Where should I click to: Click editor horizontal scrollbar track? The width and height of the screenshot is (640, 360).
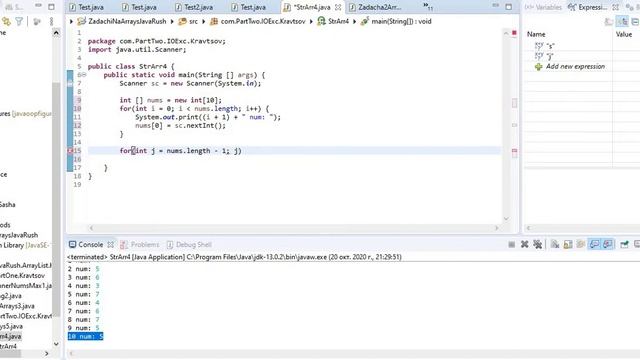click(x=294, y=228)
